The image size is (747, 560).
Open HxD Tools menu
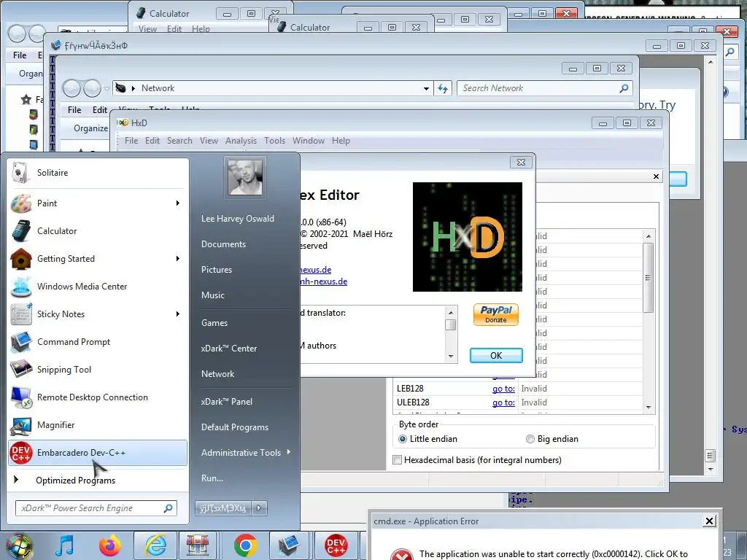click(x=275, y=141)
